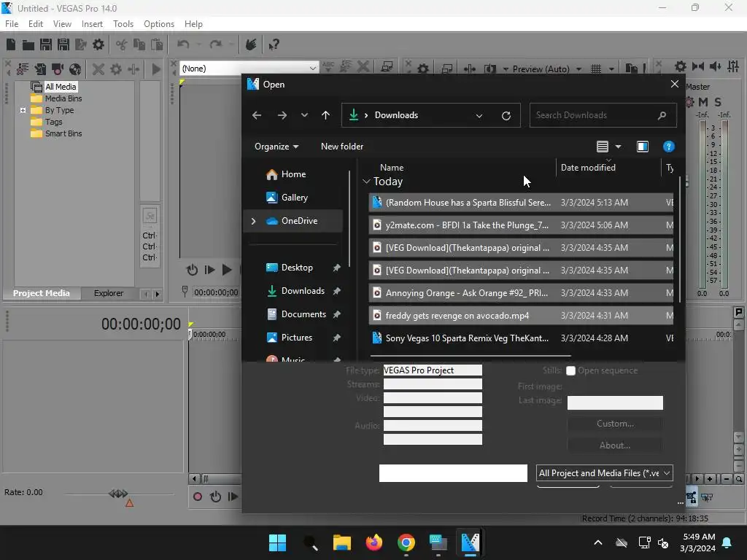Switch to the Project Media tab
Viewport: 747px width, 560px height.
point(42,293)
